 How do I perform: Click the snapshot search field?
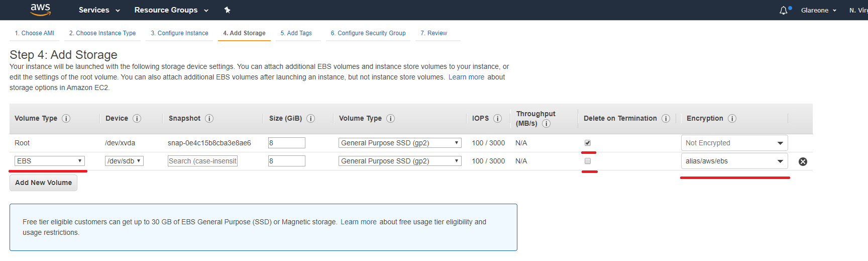(202, 161)
